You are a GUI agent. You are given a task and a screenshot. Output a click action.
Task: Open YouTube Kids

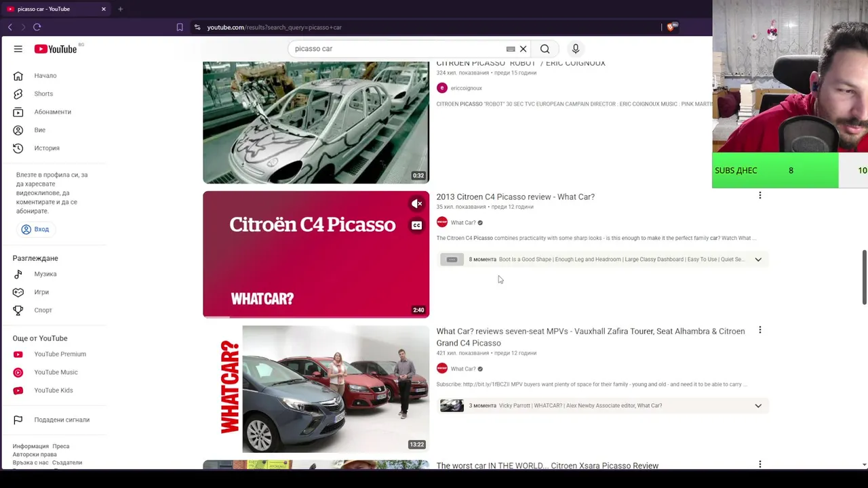click(54, 390)
